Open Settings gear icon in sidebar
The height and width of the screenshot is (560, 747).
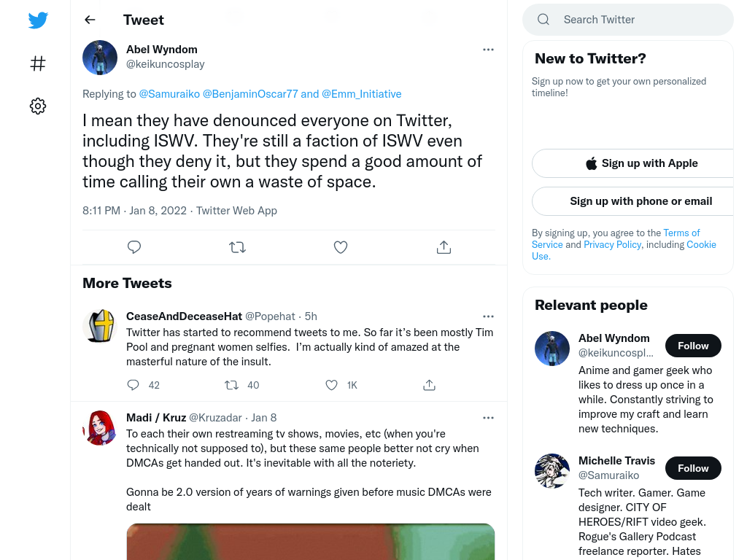tap(38, 106)
